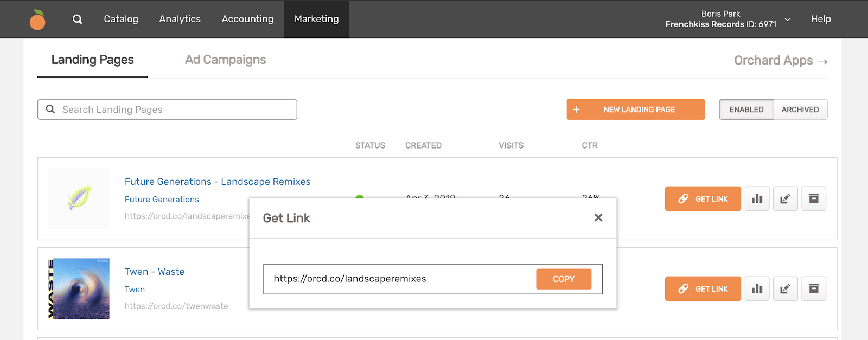The height and width of the screenshot is (340, 868).
Task: Open the Marketing menu
Action: pos(316,19)
